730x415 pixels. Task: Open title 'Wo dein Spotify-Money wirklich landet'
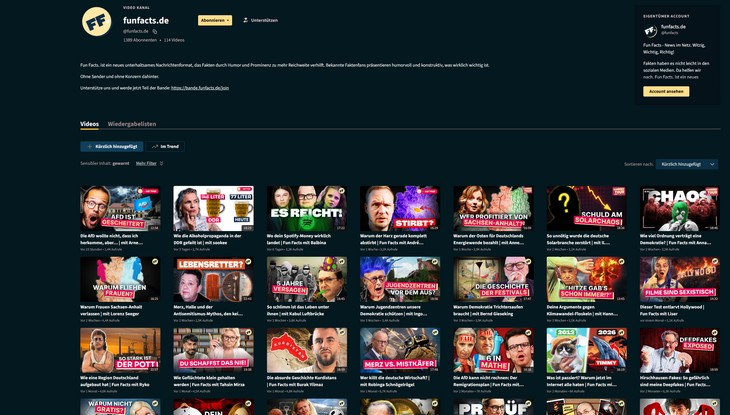[298, 239]
